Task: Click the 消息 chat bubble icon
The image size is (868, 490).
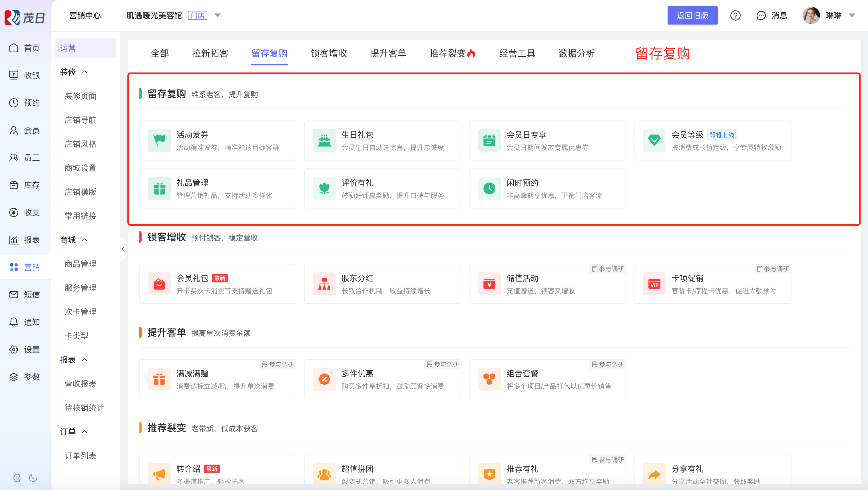Action: 761,15
